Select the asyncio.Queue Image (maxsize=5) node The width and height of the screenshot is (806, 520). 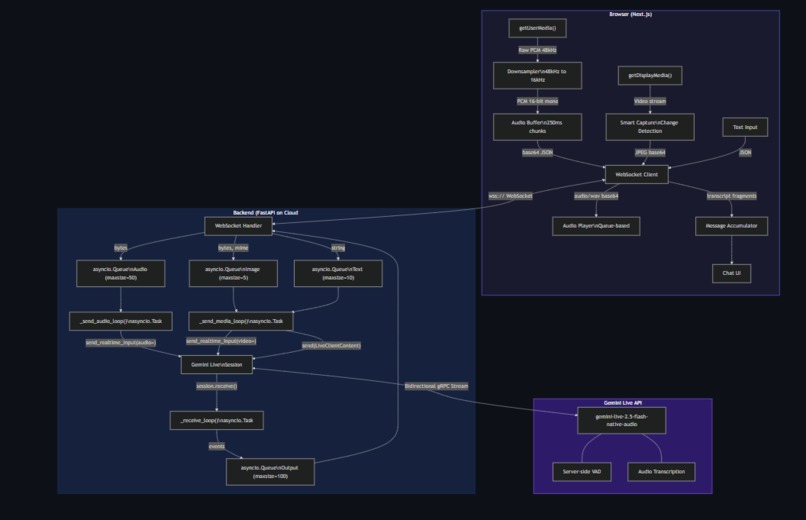(233, 273)
